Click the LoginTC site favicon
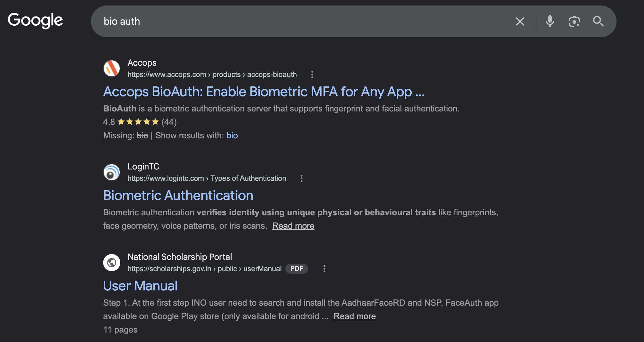The image size is (644, 342). coord(112,172)
